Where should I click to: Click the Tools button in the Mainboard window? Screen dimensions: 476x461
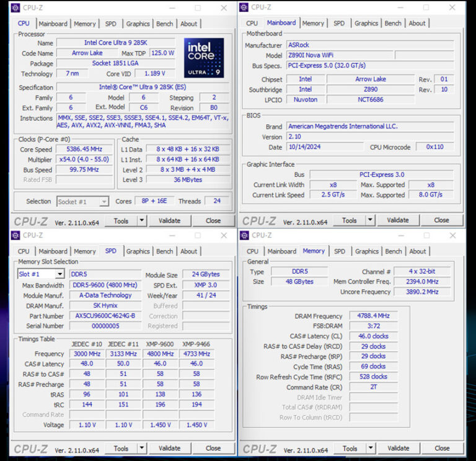(x=350, y=220)
